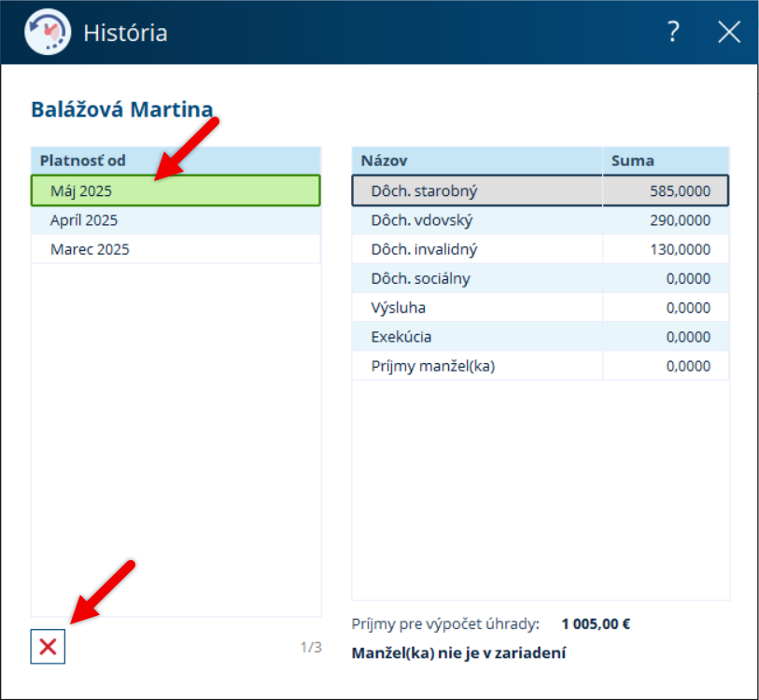This screenshot has height=700, width=759.
Task: Click the Platnosť od column header
Action: (x=176, y=161)
